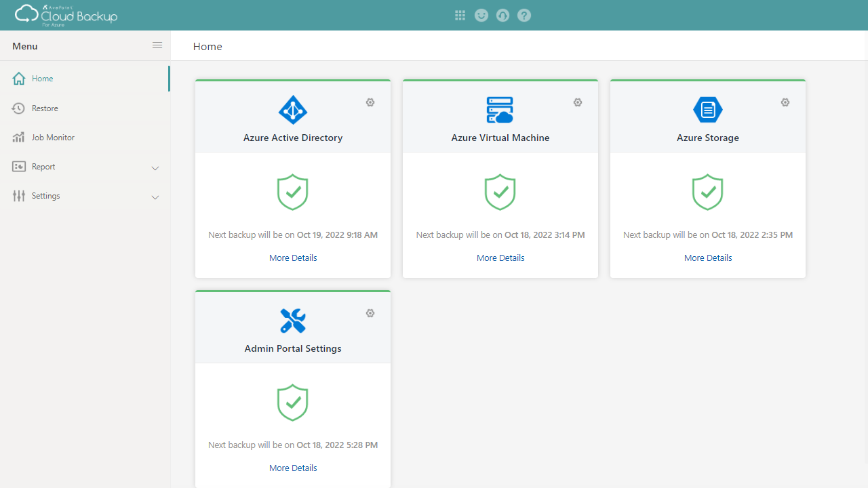Click the Azure Active Directory card title
The width and height of the screenshot is (868, 488).
[x=293, y=138]
